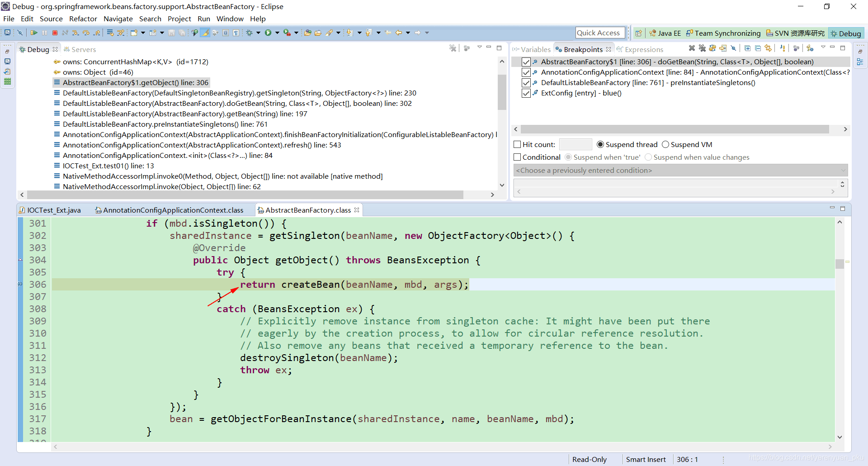Viewport: 868px width, 466px height.
Task: Switch to Team Synchronizing perspective
Action: pos(723,33)
